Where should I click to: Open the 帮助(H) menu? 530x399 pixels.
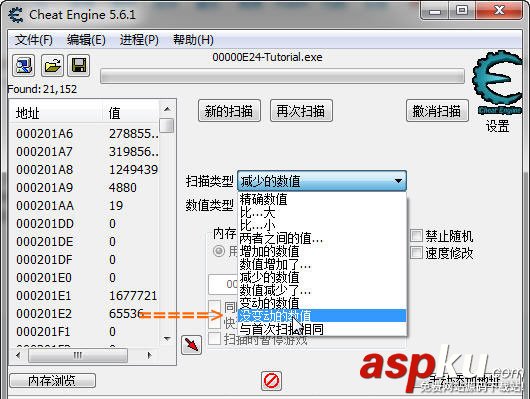(193, 40)
